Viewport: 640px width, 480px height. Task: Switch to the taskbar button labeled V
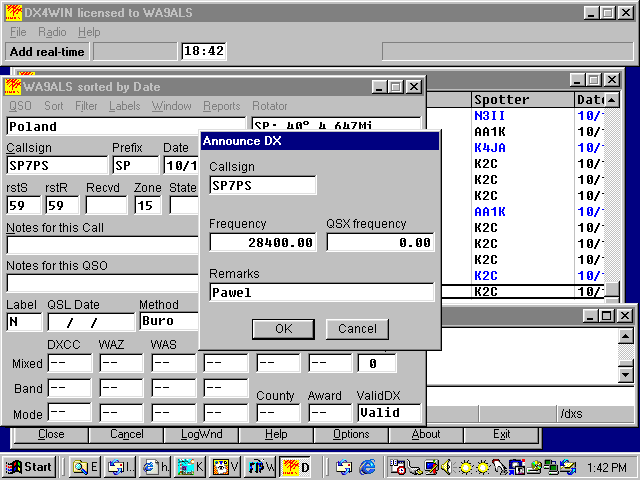pos(225,467)
